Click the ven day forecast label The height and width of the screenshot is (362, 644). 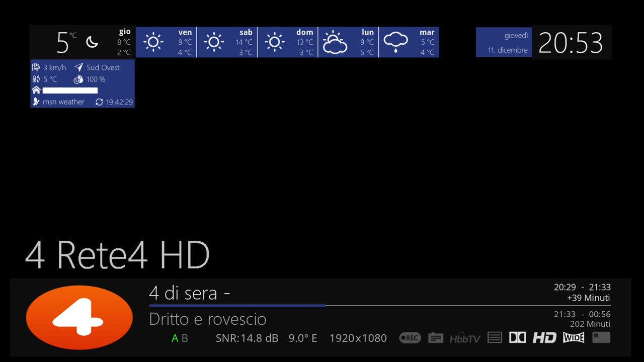click(x=185, y=32)
